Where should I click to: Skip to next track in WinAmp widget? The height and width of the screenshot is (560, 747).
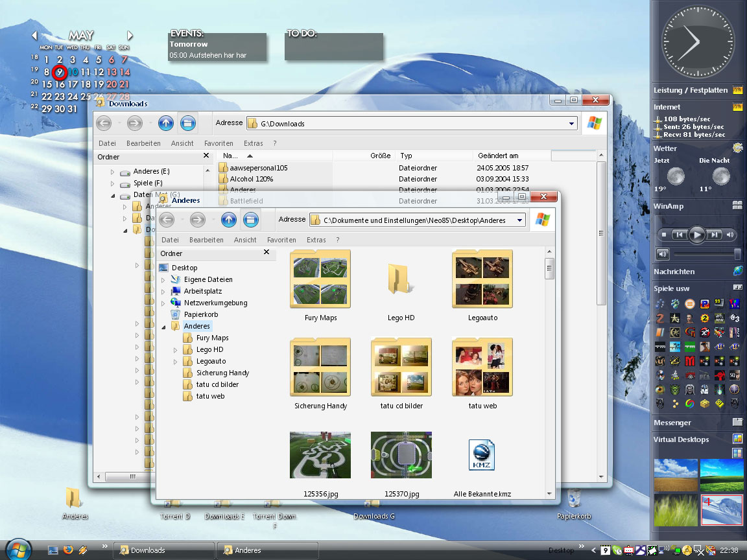[x=714, y=235]
